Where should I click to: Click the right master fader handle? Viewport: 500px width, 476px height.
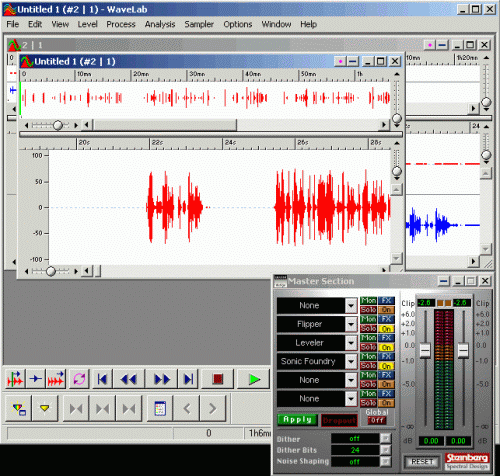point(463,350)
